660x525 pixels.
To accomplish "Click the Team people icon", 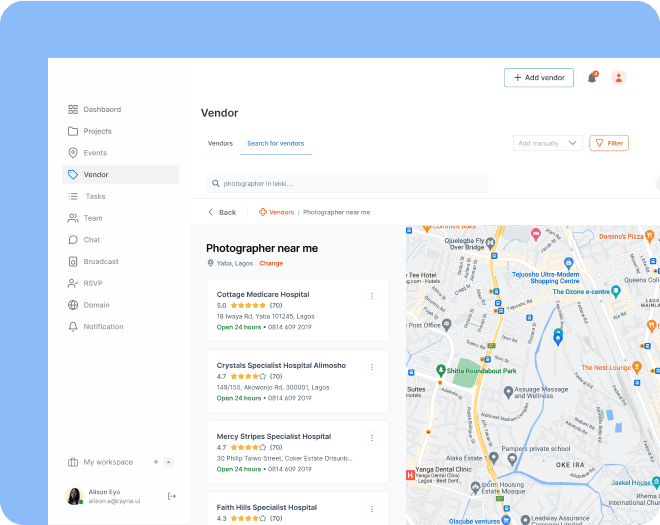I will [73, 218].
